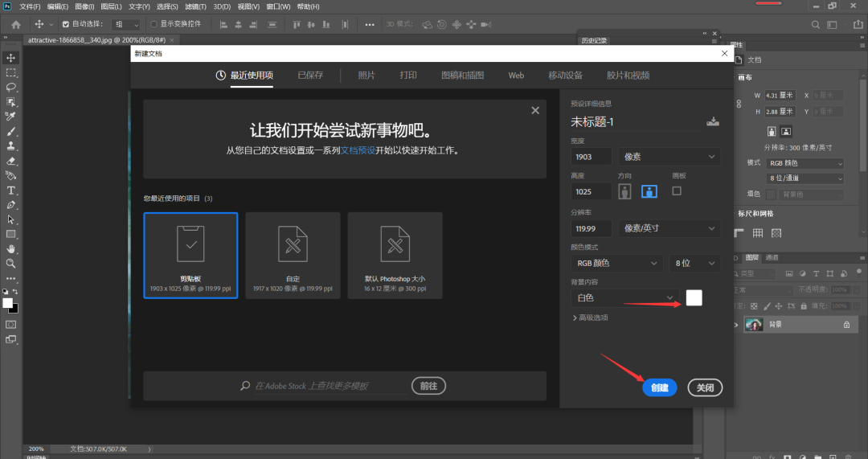Enable the Artboards checkbox
The height and width of the screenshot is (459, 868).
pyautogui.click(x=677, y=191)
